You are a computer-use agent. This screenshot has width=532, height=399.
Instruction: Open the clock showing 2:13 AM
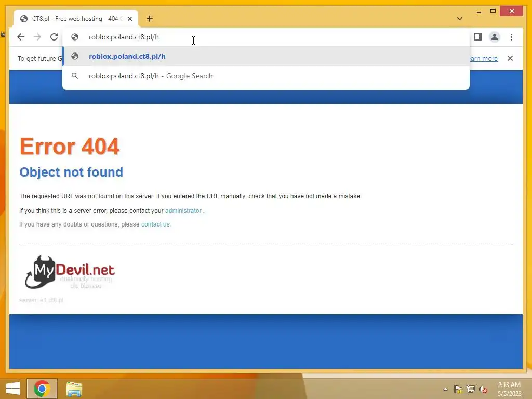[x=509, y=389]
